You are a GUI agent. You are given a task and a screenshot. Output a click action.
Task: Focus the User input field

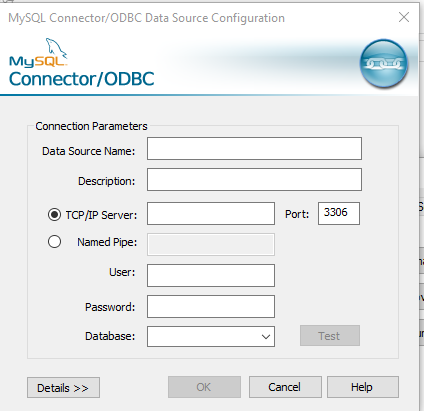click(x=211, y=276)
